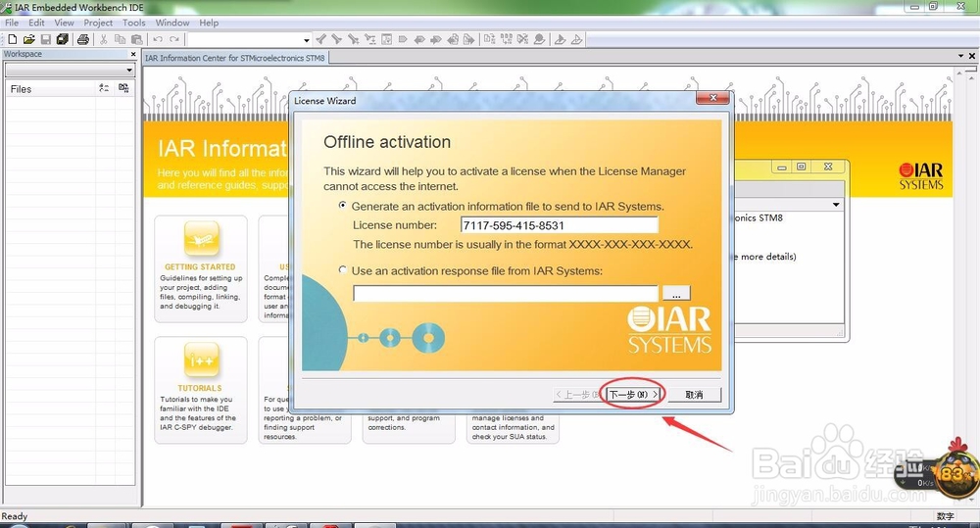
Task: Close the Workspace panel
Action: (133, 54)
